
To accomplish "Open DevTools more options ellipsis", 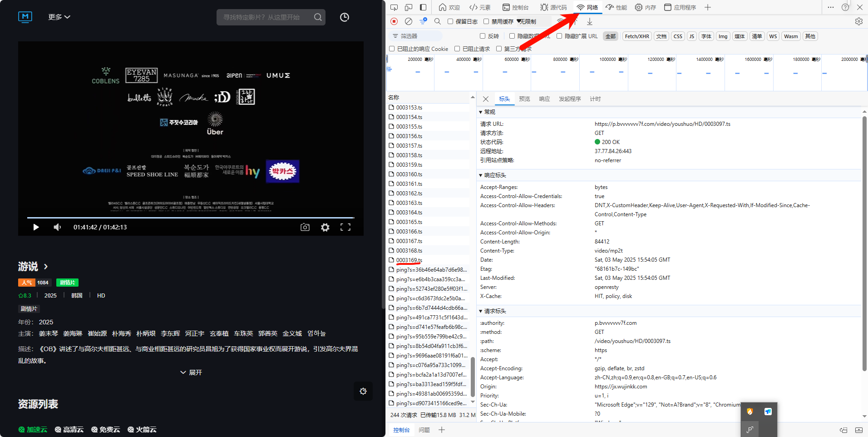I will click(x=831, y=7).
